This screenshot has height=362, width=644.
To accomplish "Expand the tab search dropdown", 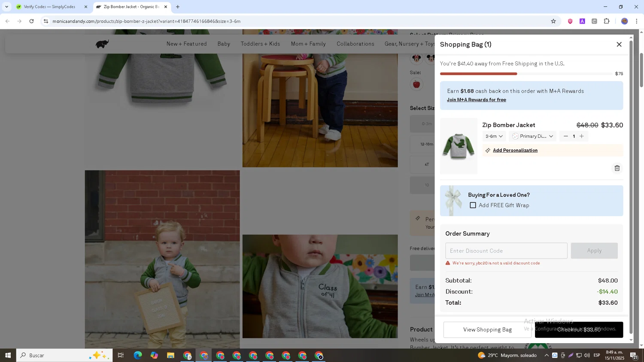I will pyautogui.click(x=6, y=7).
